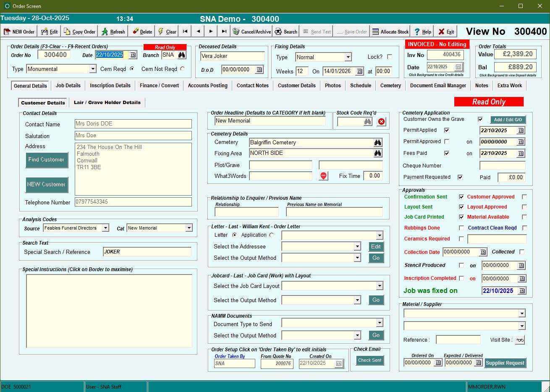Image resolution: width=550 pixels, height=392 pixels.
Task: Select the Cem Not Reqd radio button
Action: point(182,69)
